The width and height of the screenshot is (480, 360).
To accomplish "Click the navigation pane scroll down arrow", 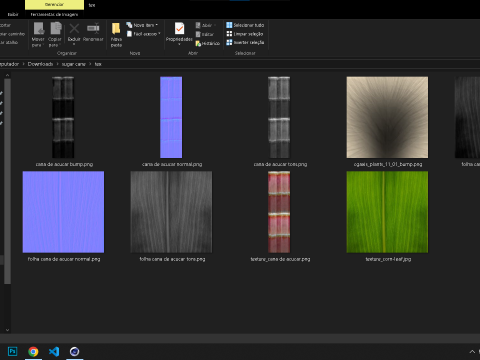I will coord(7,330).
